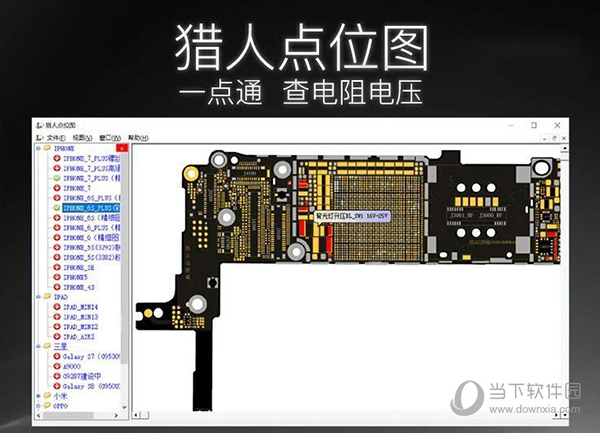Select the IPHONE_7_PLUS高通 entry

click(92, 168)
